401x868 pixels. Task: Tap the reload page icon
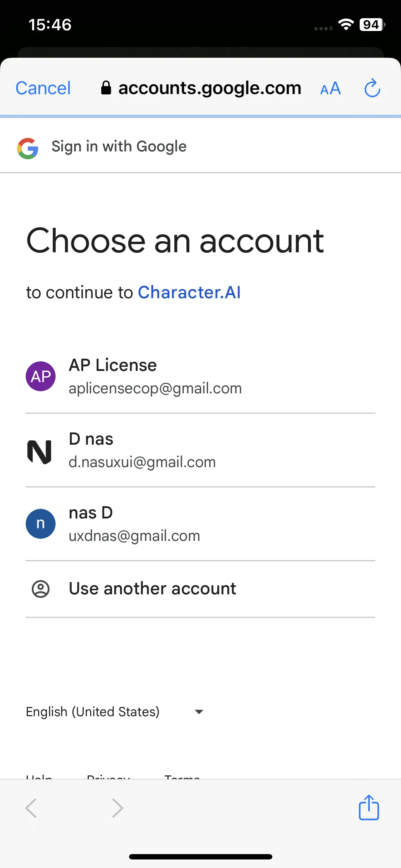click(372, 88)
